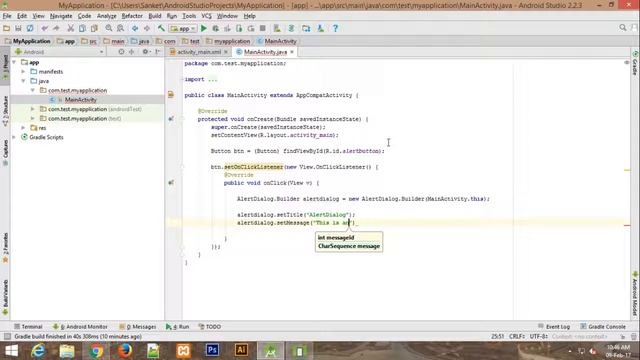Open the Messages tool window
This screenshot has height=360, width=640.
138,327
